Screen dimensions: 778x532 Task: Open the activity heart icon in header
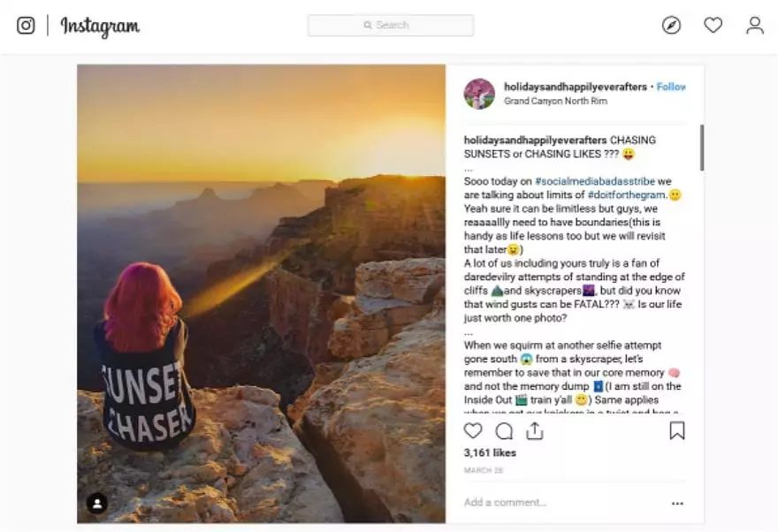pos(713,26)
